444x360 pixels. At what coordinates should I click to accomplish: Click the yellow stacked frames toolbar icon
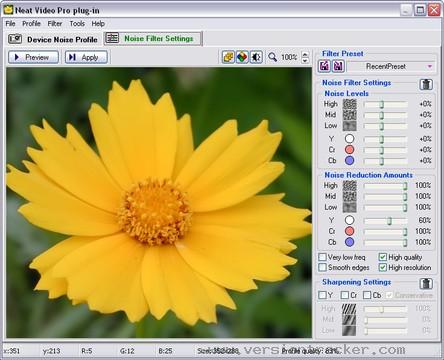pyautogui.click(x=228, y=57)
